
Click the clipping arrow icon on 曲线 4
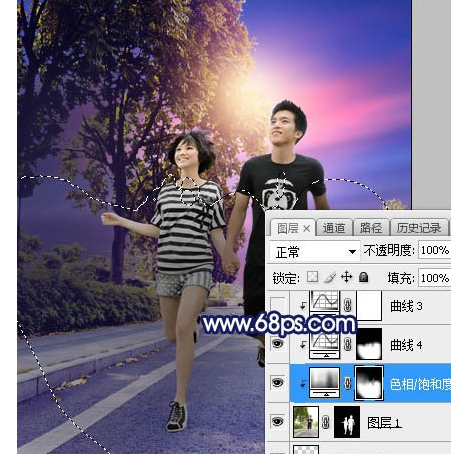click(x=303, y=344)
